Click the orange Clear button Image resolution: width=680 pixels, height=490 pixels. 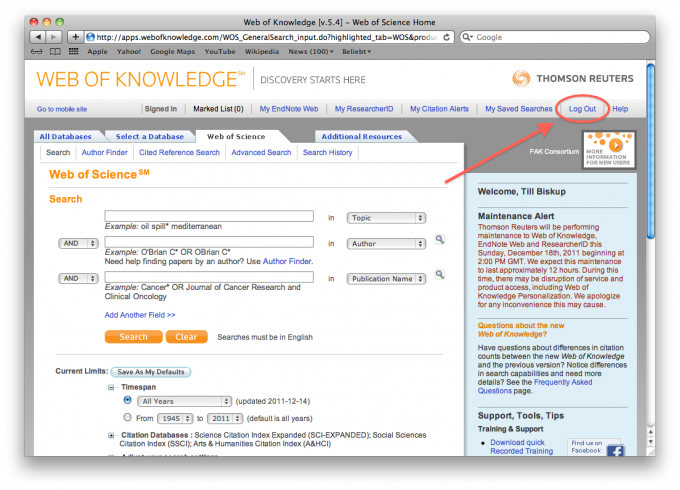pos(186,337)
